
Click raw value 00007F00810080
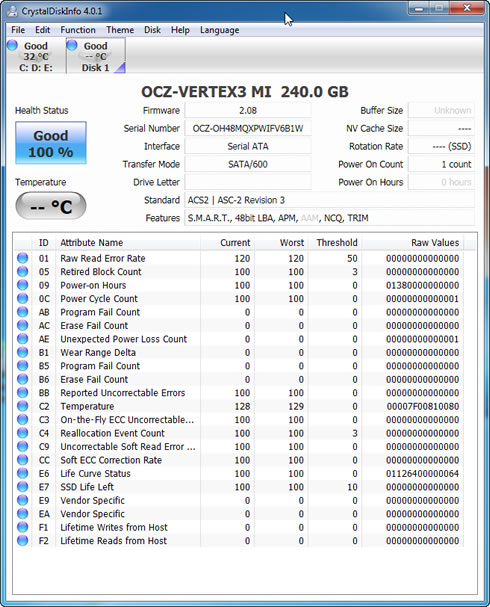(423, 406)
